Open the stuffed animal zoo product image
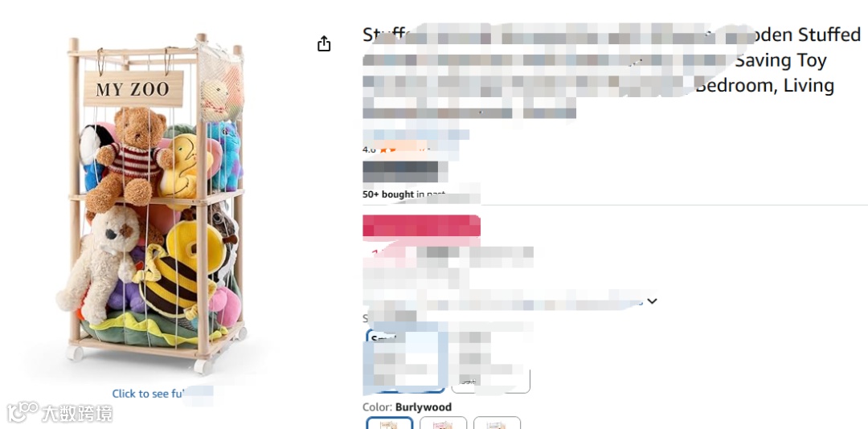 coord(152,204)
